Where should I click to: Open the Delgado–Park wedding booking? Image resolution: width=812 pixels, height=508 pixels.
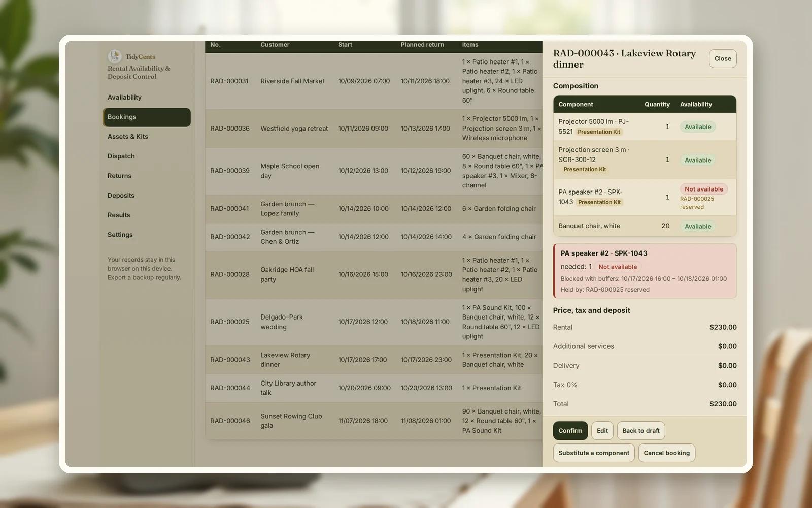coord(374,322)
